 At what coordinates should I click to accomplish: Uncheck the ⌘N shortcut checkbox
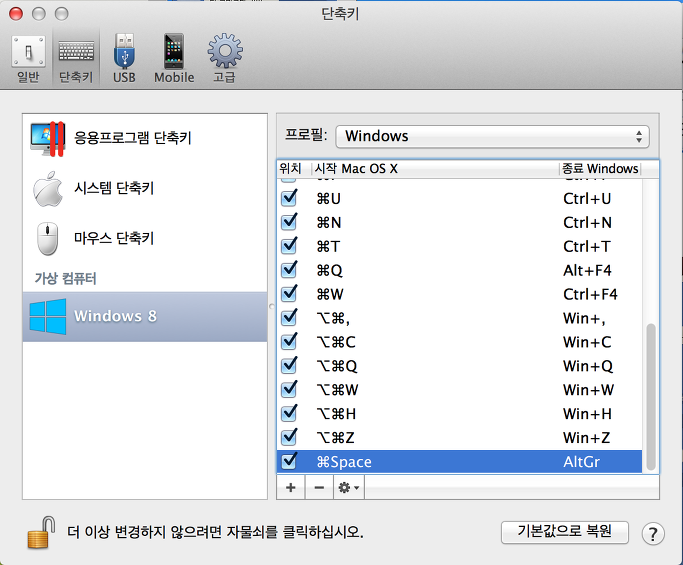[289, 222]
